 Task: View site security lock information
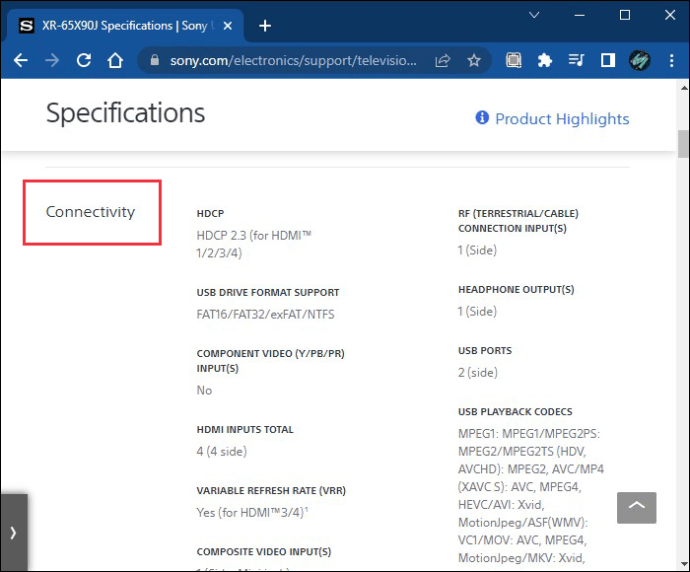tap(154, 60)
